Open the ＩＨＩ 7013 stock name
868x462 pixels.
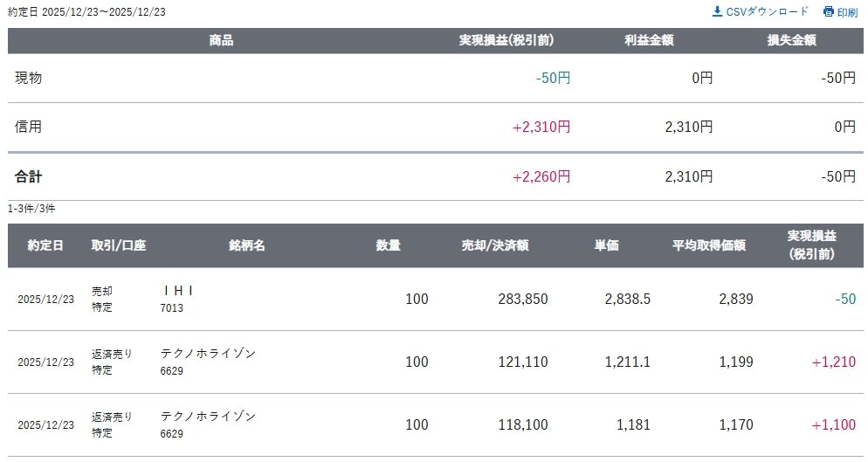[177, 291]
